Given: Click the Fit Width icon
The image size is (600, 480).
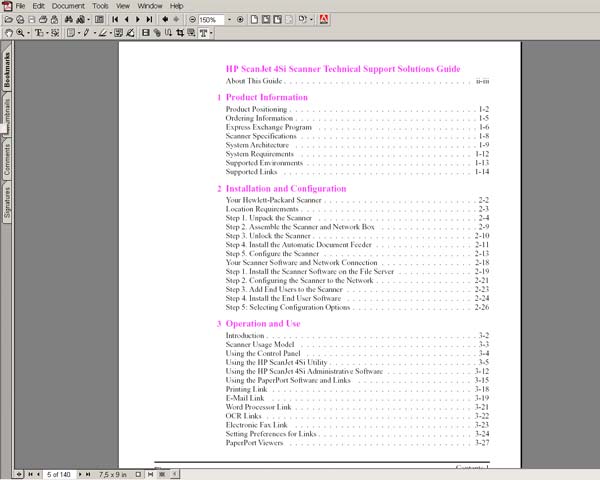Looking at the screenshot, I should click(277, 20).
